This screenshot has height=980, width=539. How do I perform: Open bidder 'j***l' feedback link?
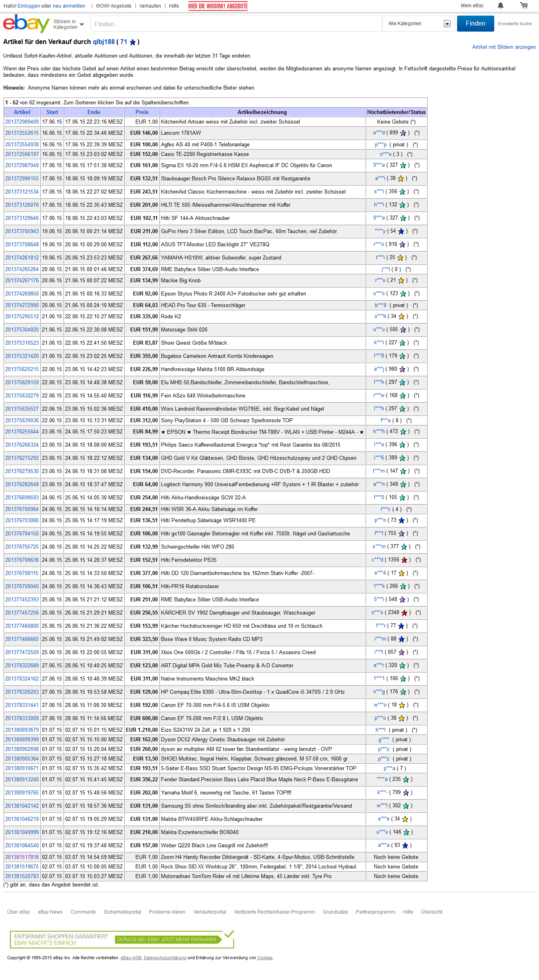point(386,269)
